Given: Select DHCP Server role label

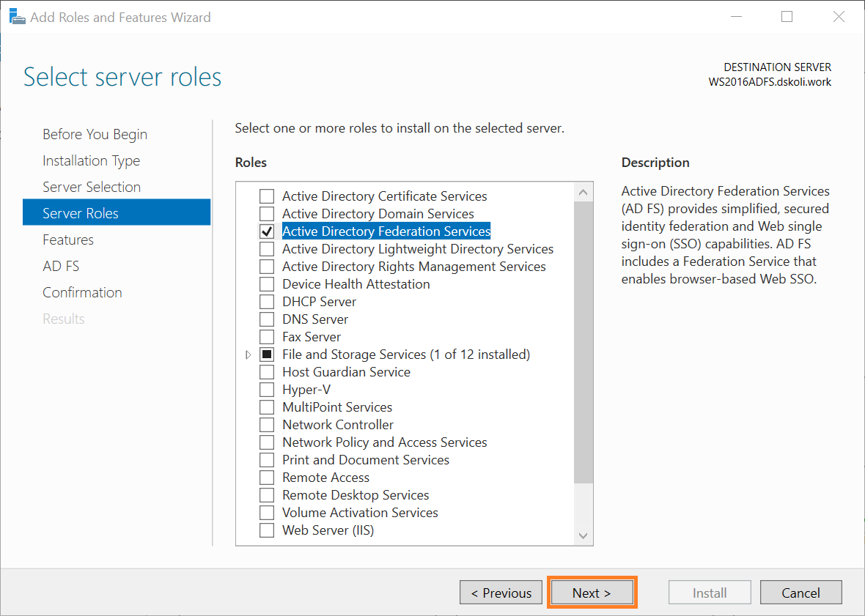Looking at the screenshot, I should 320,302.
